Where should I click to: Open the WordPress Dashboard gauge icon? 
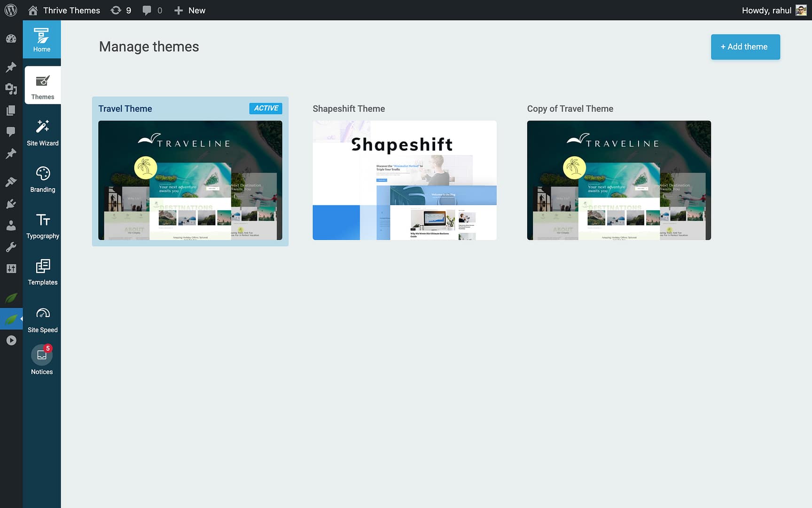point(11,39)
